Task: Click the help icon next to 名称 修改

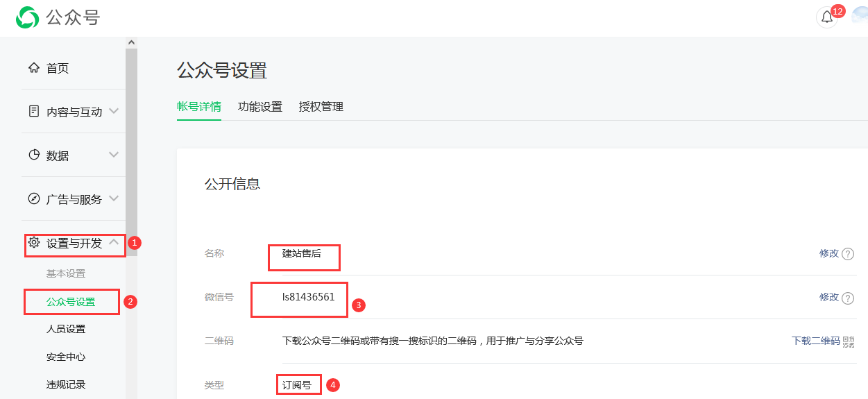Action: (847, 254)
